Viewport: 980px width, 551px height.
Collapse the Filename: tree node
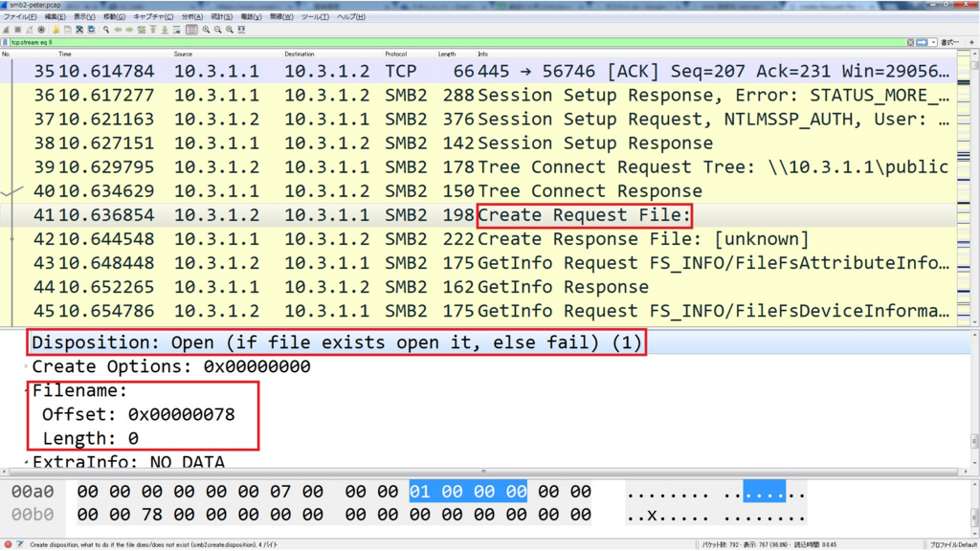tap(26, 391)
